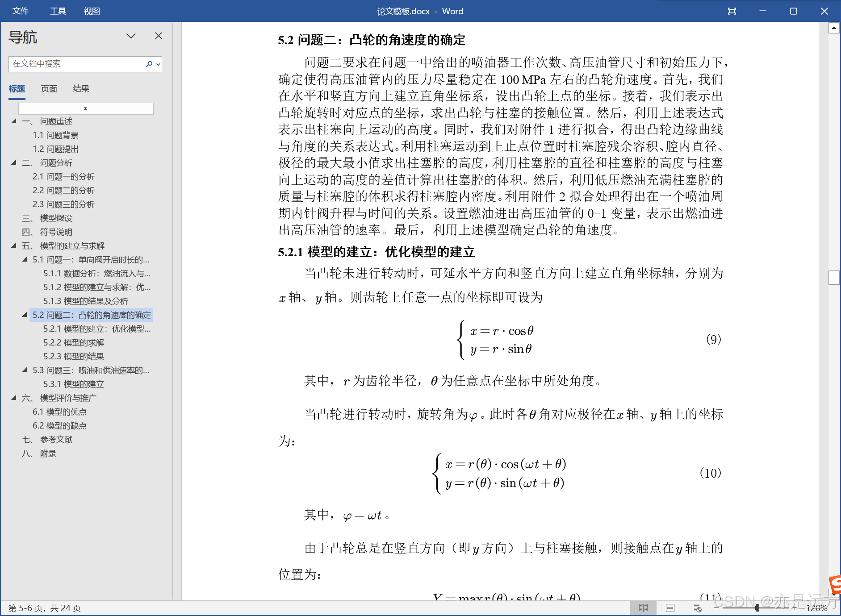Go to heading 5.2.2 模型的求解
Screen dimensions: 841x616
coord(74,343)
